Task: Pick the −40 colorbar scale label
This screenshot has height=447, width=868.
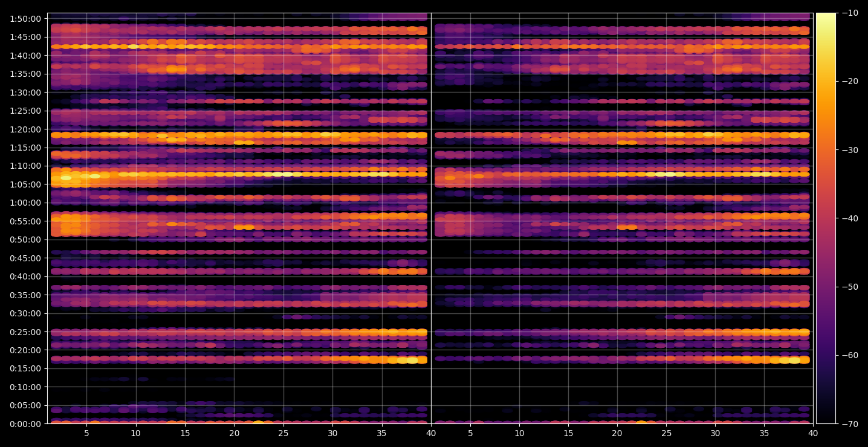Action: pyautogui.click(x=850, y=218)
